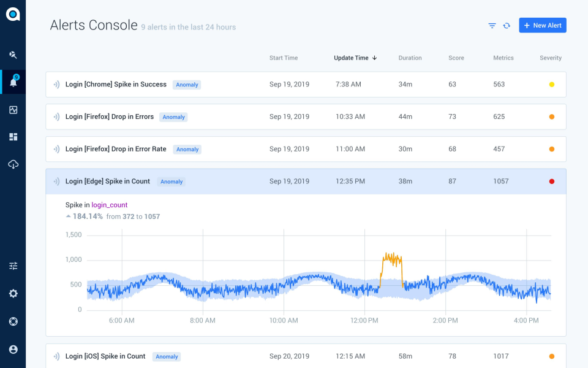Screen dimensions: 588x368
Task: Click the cloud upload icon in sidebar
Action: pos(13,164)
